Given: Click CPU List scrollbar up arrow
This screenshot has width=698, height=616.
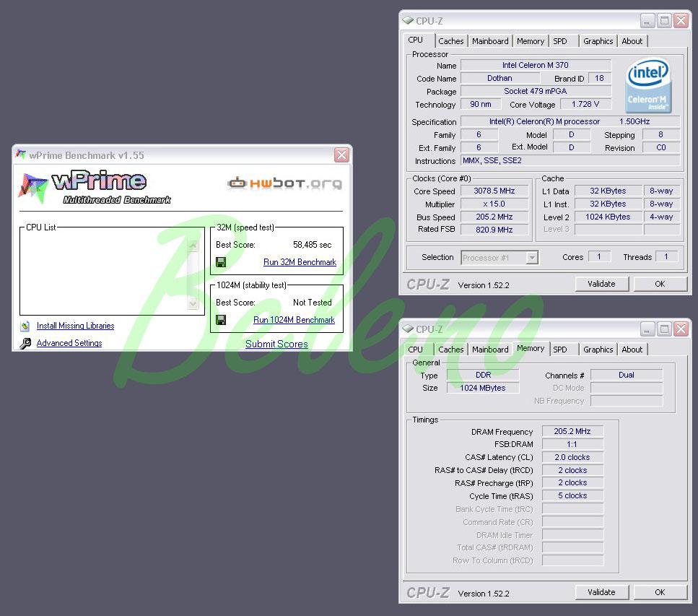Looking at the screenshot, I should (193, 246).
